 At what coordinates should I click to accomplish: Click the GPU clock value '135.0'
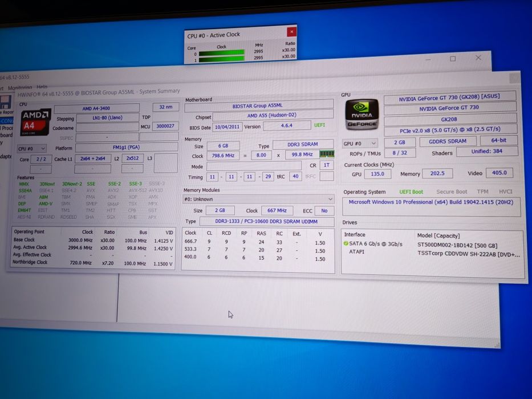pos(377,174)
